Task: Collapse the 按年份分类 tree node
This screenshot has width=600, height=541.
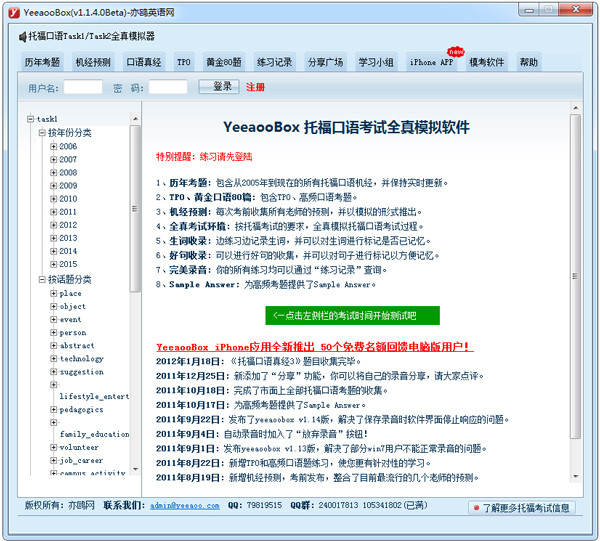Action: (x=41, y=133)
